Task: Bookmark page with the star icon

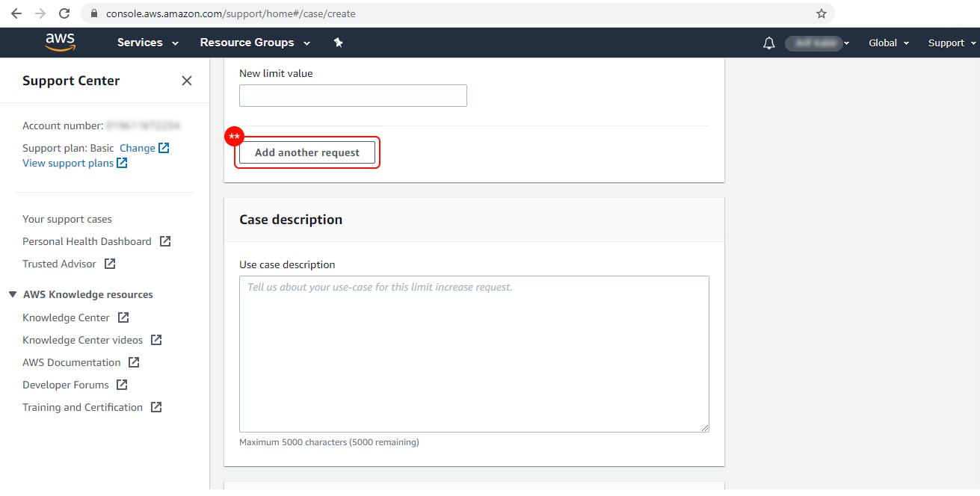Action: [821, 13]
